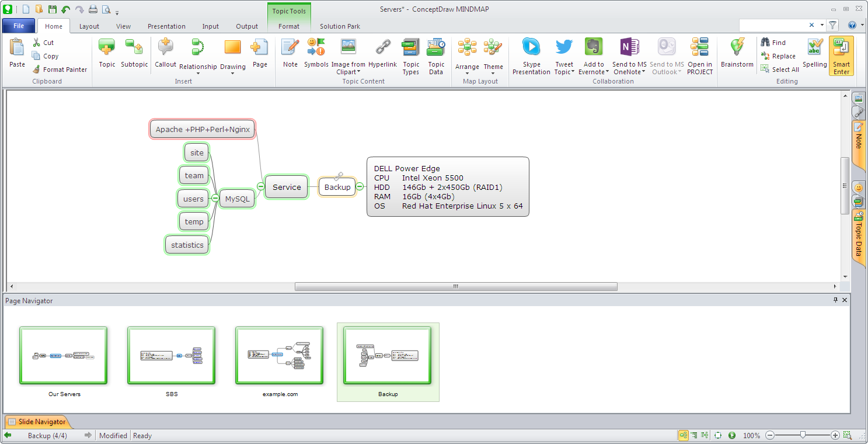The height and width of the screenshot is (444, 868).
Task: Open the Presentation ribbon tab
Action: [166, 26]
